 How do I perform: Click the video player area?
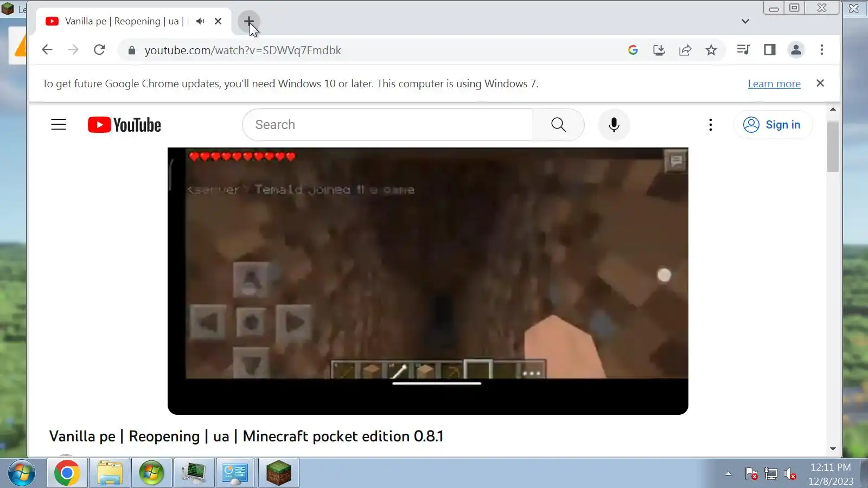pyautogui.click(x=428, y=281)
